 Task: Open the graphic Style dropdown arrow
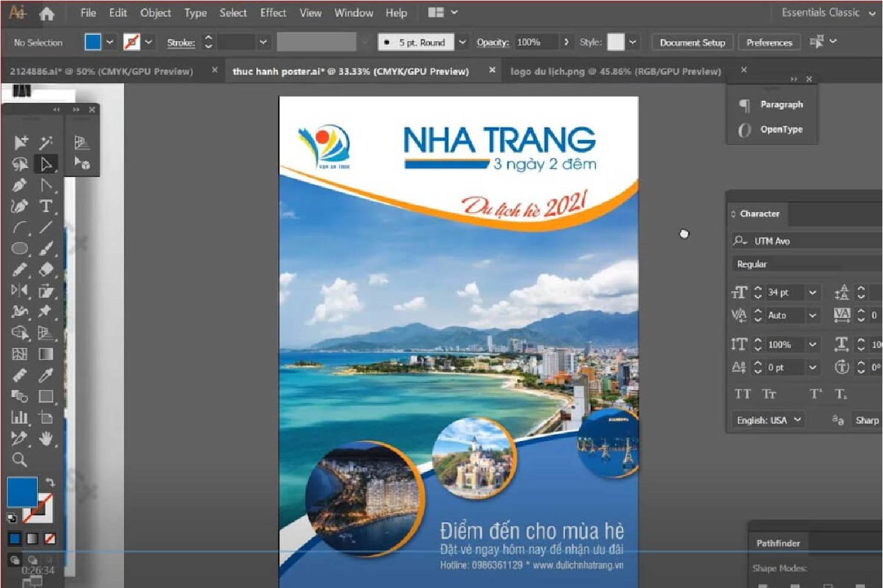[633, 42]
